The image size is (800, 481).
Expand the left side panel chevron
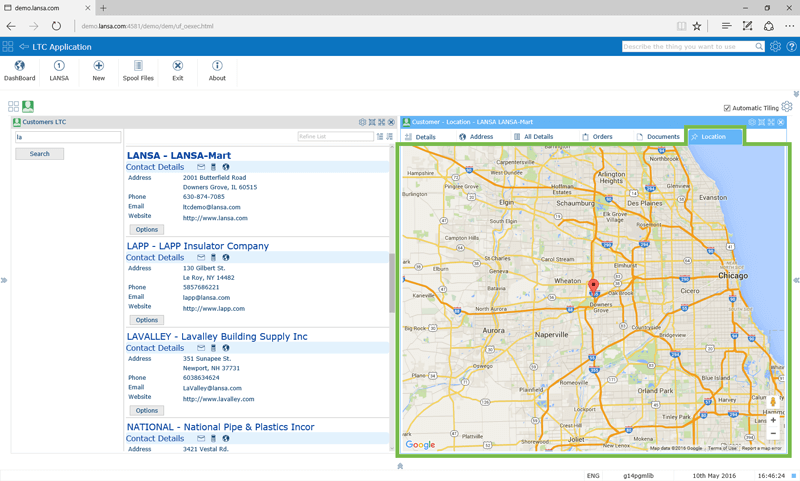point(4,280)
